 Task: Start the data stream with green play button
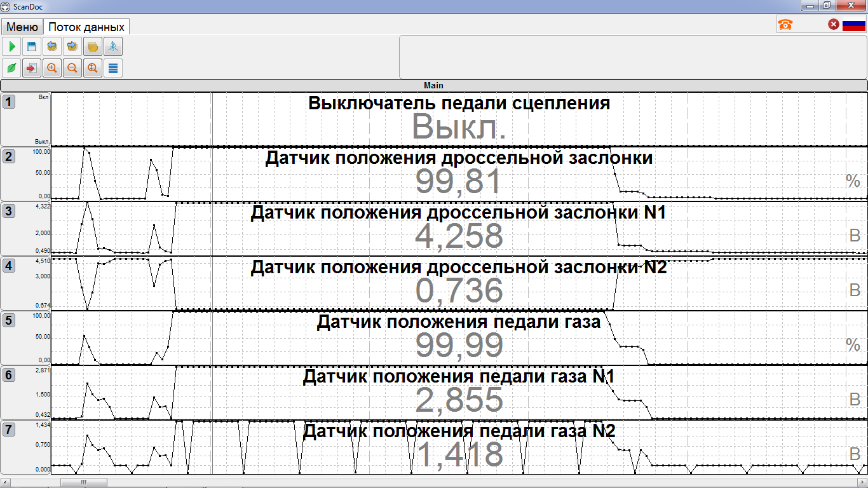coord(12,46)
